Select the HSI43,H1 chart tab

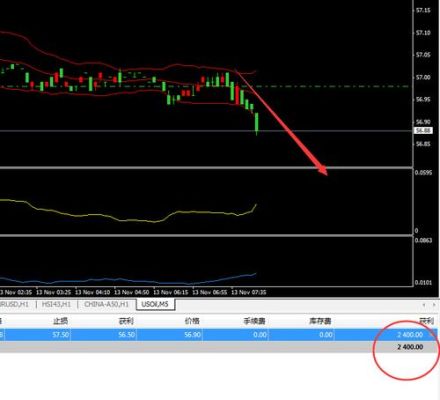(x=56, y=304)
